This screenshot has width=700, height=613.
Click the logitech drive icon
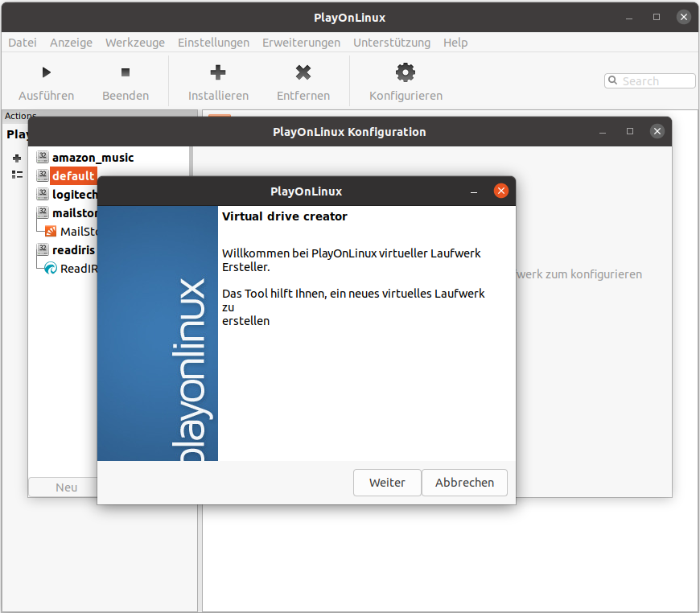(x=43, y=194)
